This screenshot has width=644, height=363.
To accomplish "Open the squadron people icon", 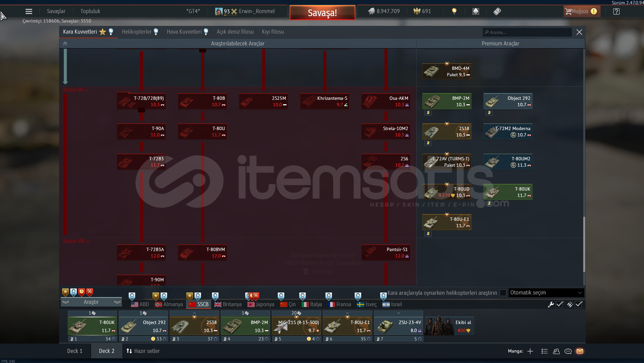I will pos(556,351).
